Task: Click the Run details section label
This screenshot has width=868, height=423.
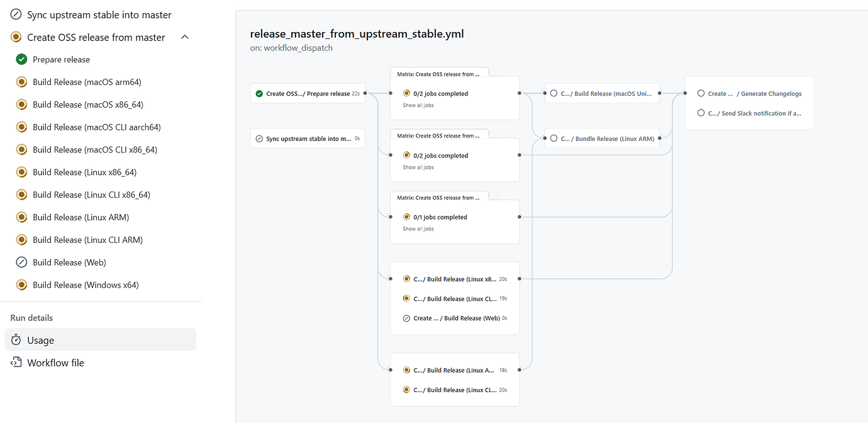Action: pyautogui.click(x=31, y=318)
